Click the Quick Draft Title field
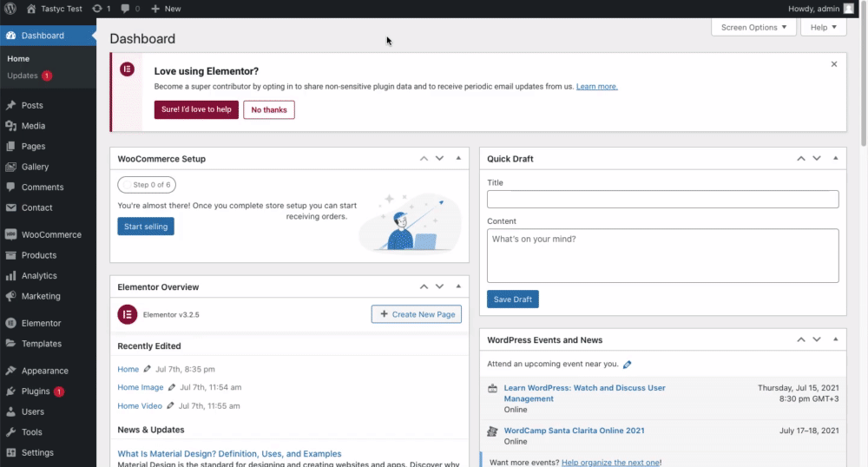This screenshot has height=467, width=868. click(x=662, y=199)
